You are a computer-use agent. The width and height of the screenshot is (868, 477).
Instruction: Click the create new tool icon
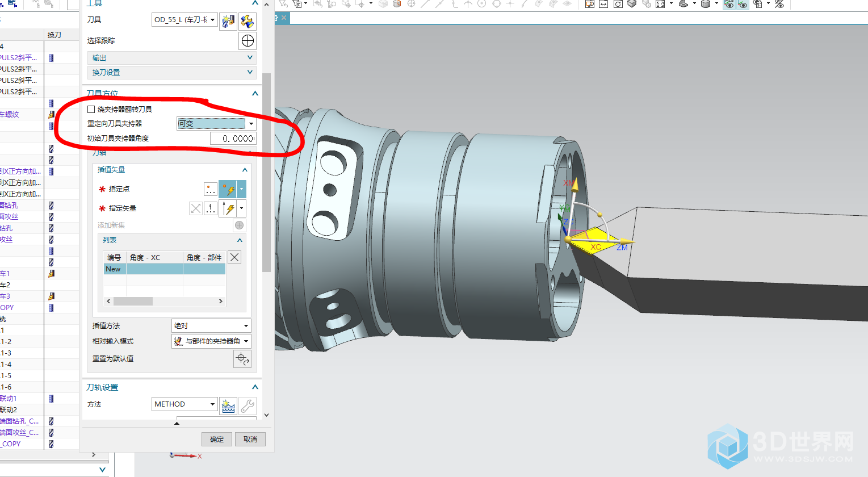coord(228,22)
